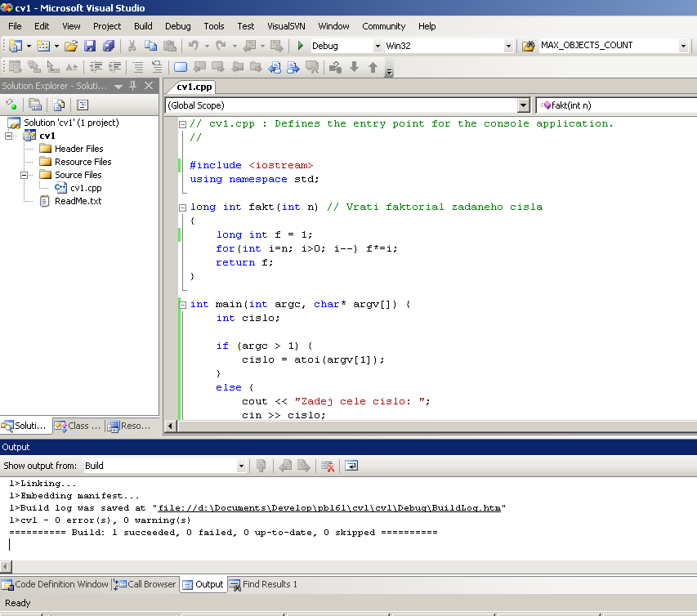
Task: Click the Add New Item toolbar icon
Action: pos(43,46)
